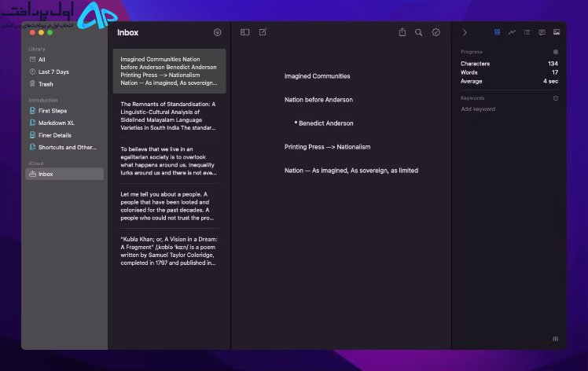Image resolution: width=588 pixels, height=371 pixels.
Task: Click the clock icon beside Last 7 Days
Action: 33,72
